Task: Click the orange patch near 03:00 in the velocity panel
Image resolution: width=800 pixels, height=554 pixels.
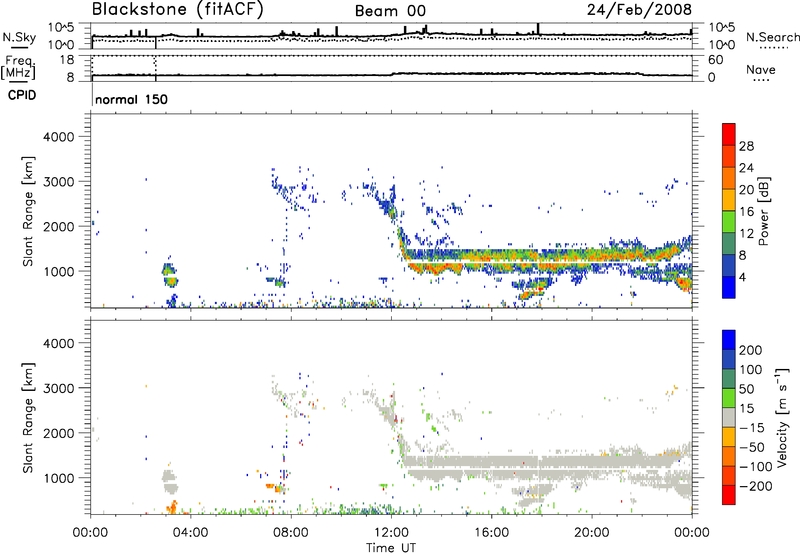Action: click(172, 507)
